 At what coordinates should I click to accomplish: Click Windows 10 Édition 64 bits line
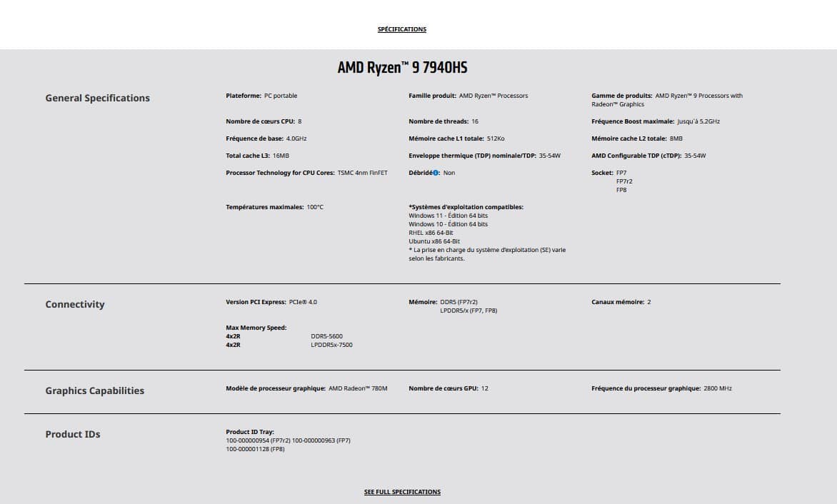coord(448,224)
